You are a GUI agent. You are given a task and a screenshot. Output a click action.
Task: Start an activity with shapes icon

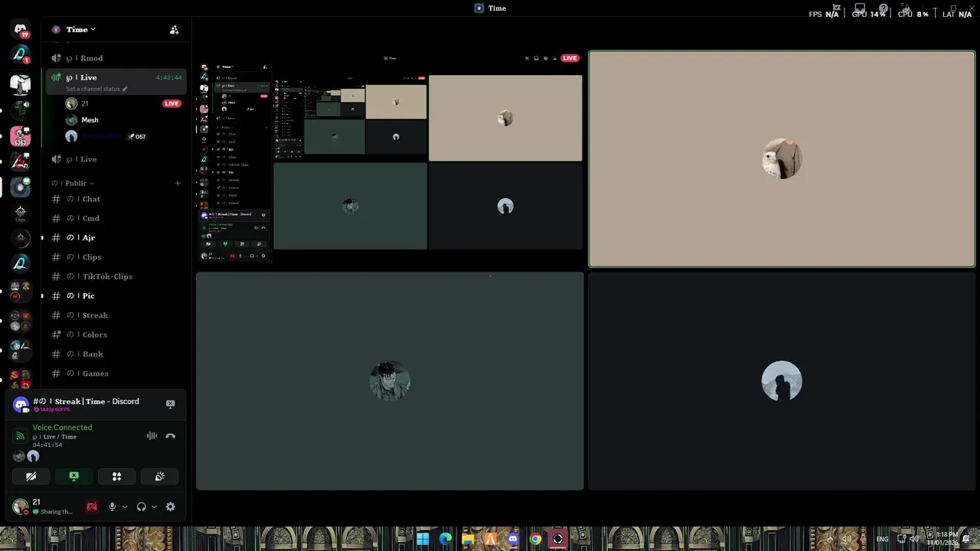pyautogui.click(x=116, y=476)
